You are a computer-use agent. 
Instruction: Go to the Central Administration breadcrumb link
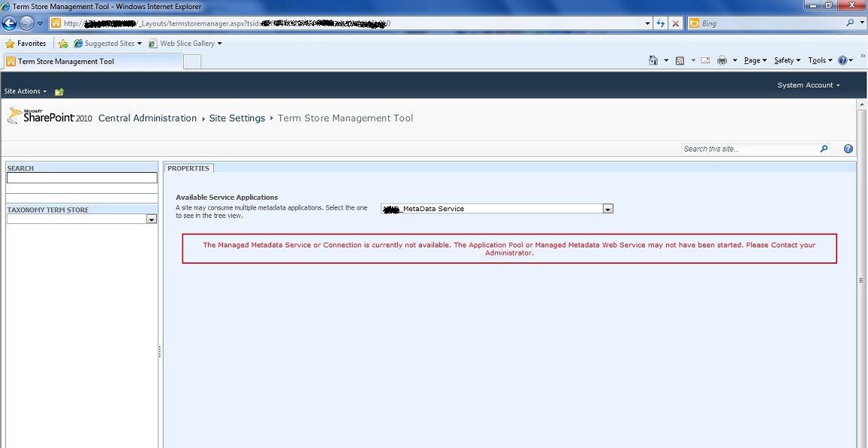pyautogui.click(x=147, y=118)
